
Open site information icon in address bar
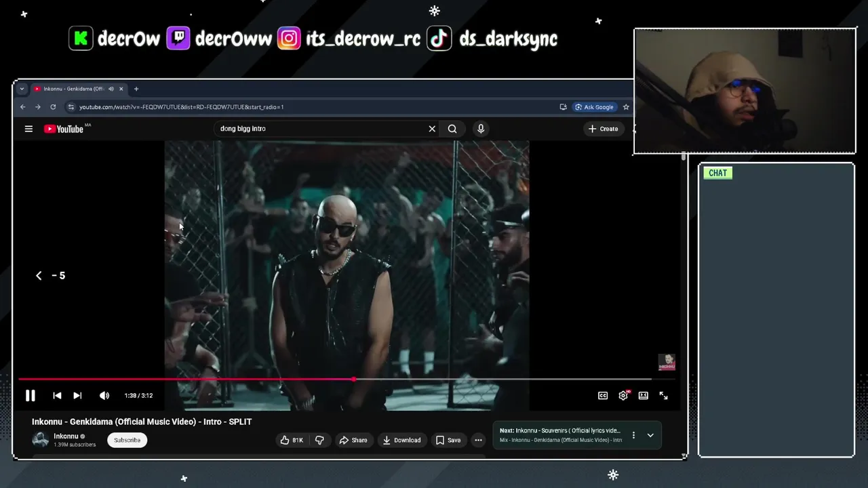point(71,107)
